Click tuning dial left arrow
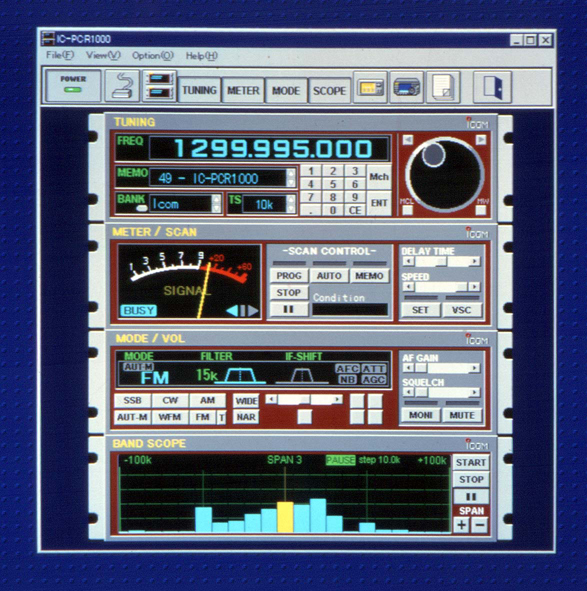 (x=408, y=140)
